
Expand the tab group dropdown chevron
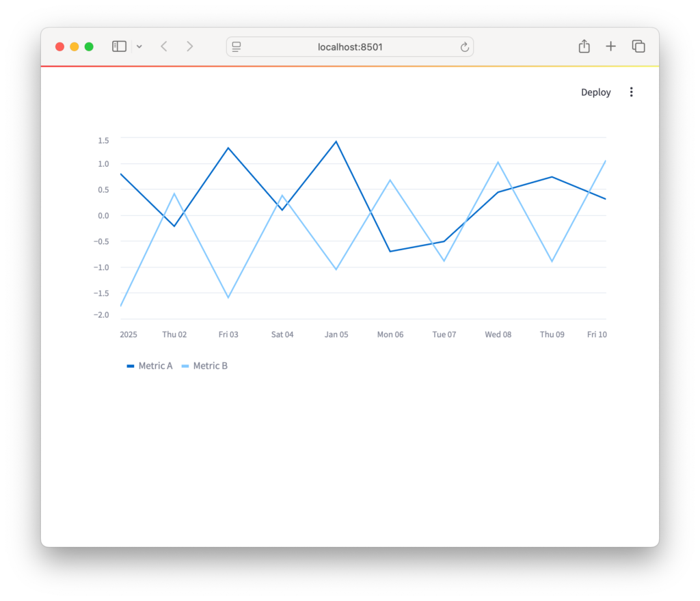(139, 46)
